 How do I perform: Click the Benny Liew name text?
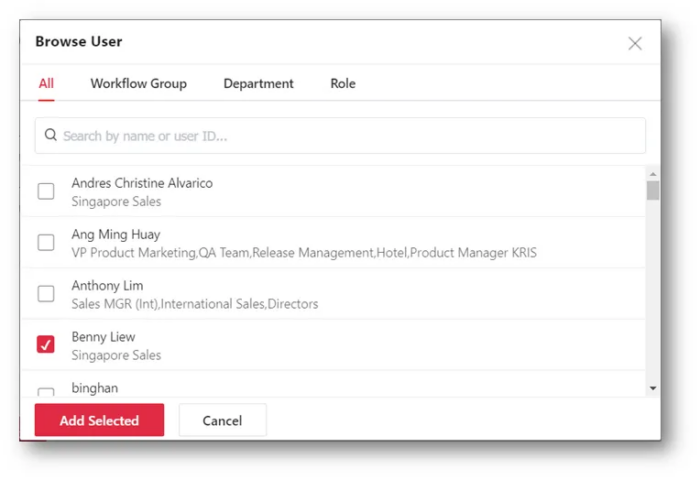tap(103, 337)
